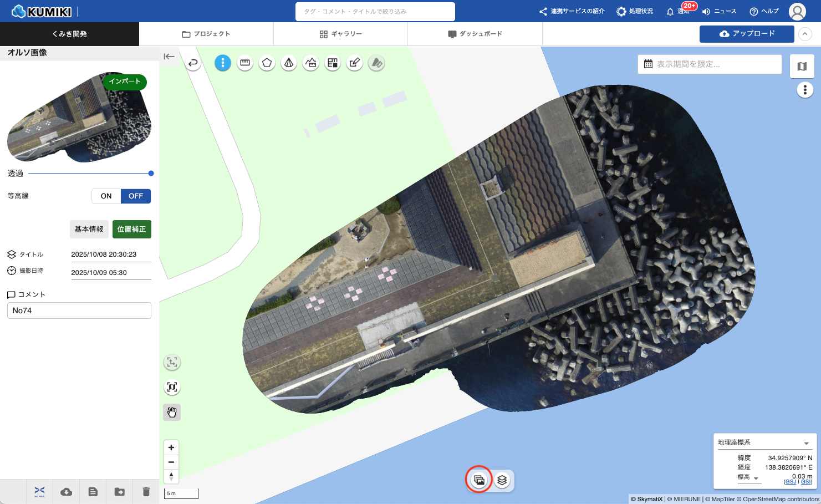Select the ruler distance measurement tool

pyautogui.click(x=245, y=63)
